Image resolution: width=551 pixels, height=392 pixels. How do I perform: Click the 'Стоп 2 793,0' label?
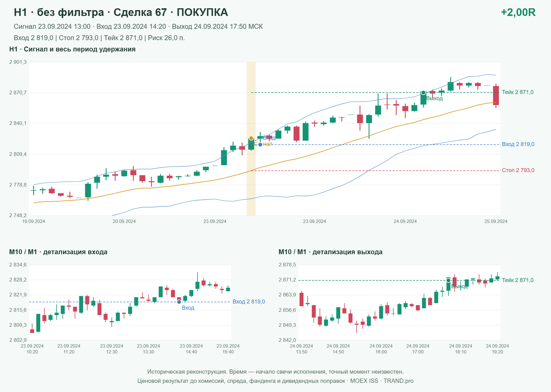click(x=518, y=170)
